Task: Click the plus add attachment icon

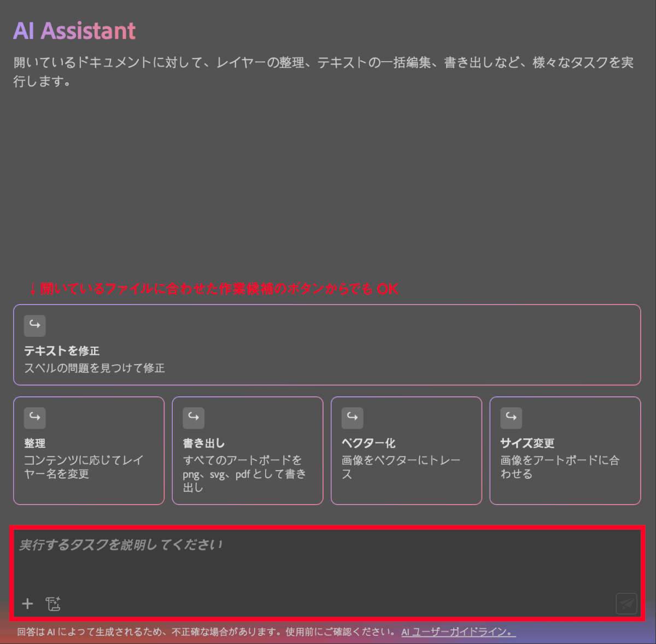Action: 27,604
